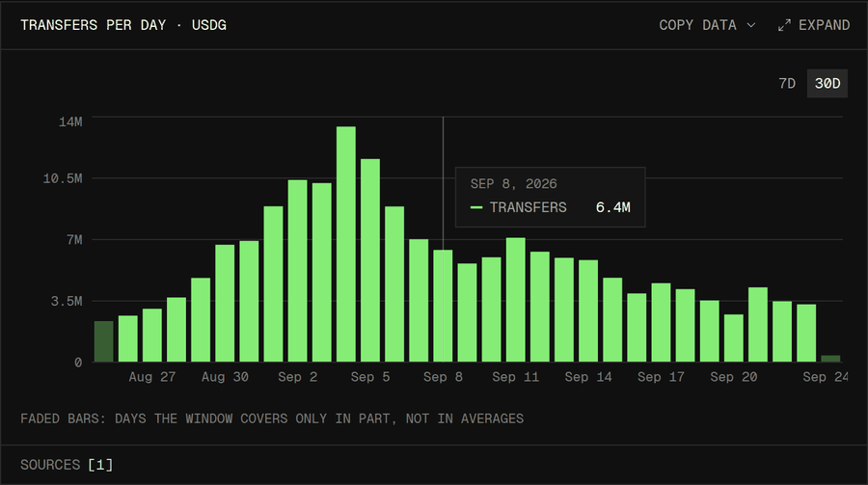This screenshot has width=868, height=485.
Task: Click the Aug 27 bar
Action: [x=152, y=335]
